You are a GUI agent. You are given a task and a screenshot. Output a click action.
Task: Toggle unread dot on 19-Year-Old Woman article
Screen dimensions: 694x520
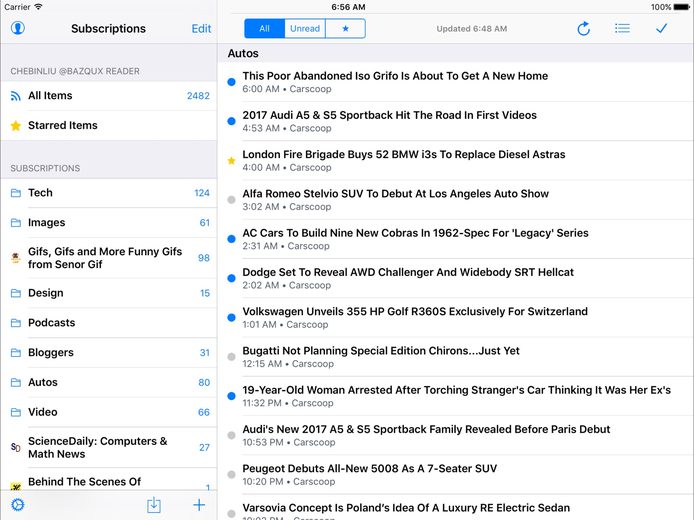(231, 396)
